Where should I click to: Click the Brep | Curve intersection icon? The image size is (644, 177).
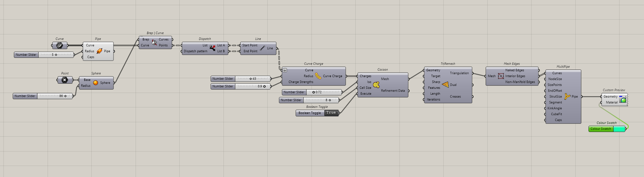click(x=154, y=42)
